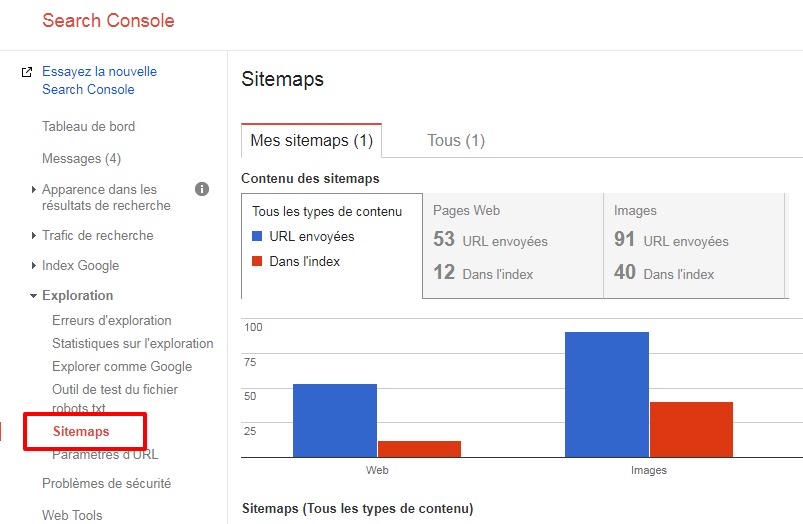Select Trafic de recherche menu entry
Viewport: 803px width, 524px height.
98,236
